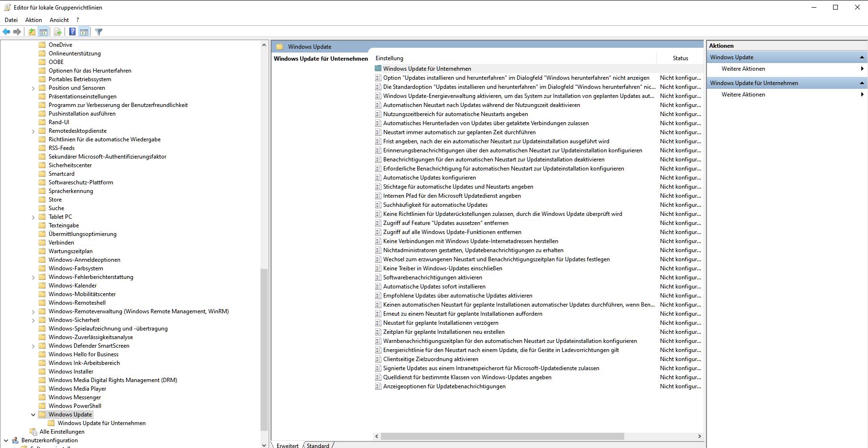Sort by the Status column header
The width and height of the screenshot is (868, 448).
tap(680, 58)
